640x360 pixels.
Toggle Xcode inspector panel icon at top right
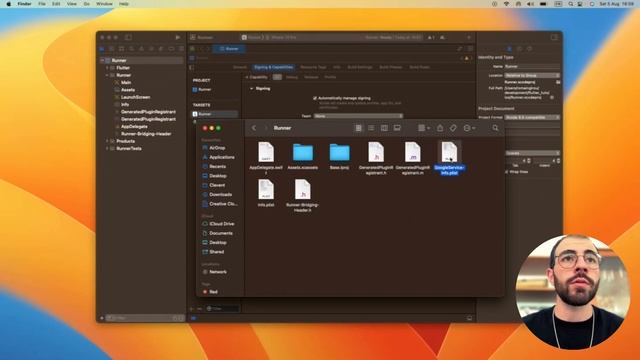click(x=554, y=37)
